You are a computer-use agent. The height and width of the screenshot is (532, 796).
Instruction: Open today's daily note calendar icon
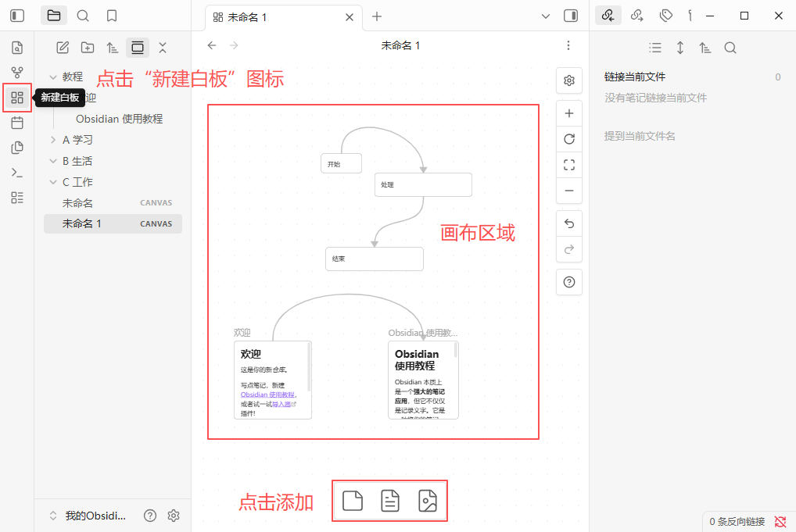tap(17, 122)
